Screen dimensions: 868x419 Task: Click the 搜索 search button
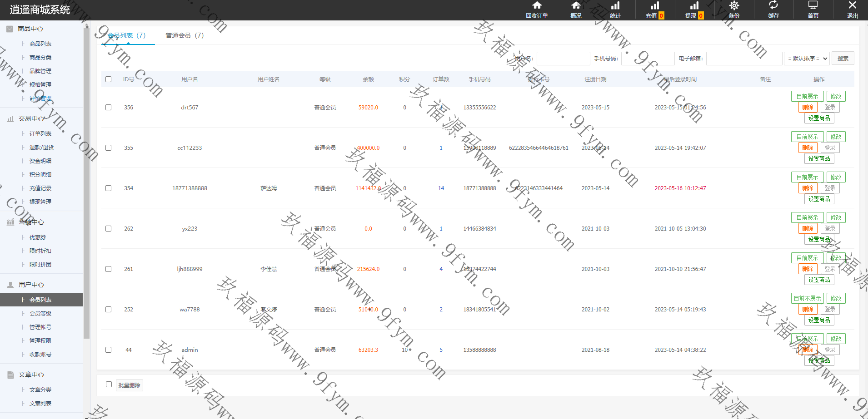pos(843,59)
